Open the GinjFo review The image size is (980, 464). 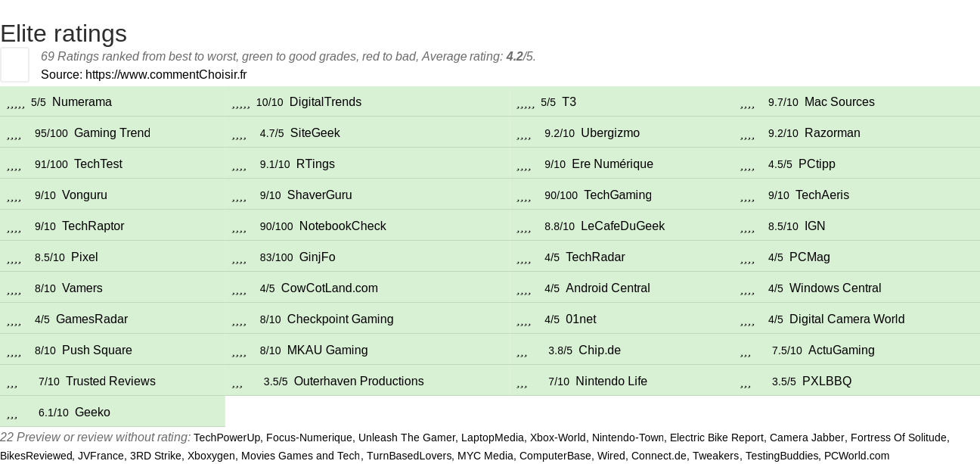[317, 257]
